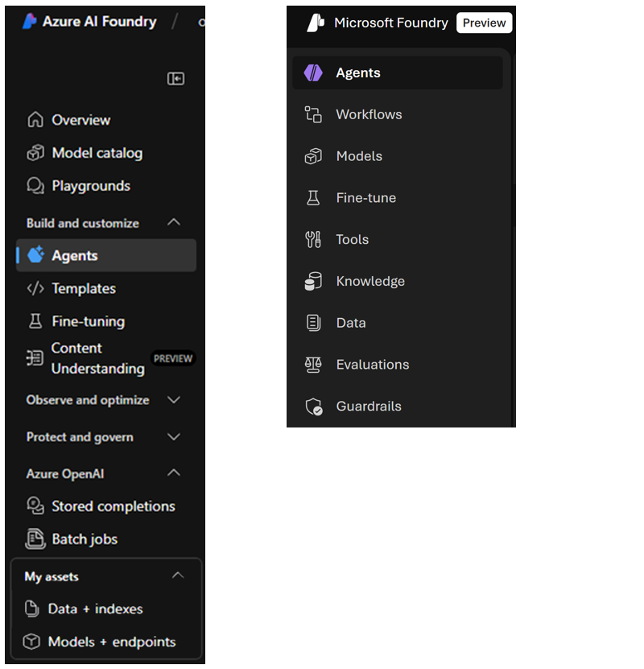Click the Evaluations scales icon
Viewport: 644px width, 669px height.
(x=313, y=365)
